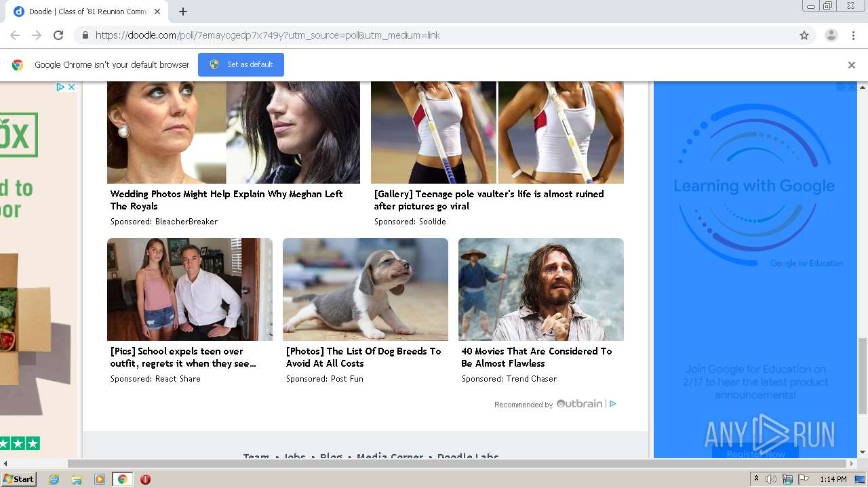Click the 'Sponsored: Soolide' label
The image size is (868, 488).
(410, 222)
